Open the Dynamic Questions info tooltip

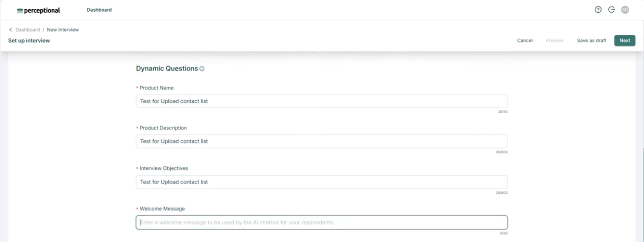[x=202, y=69]
